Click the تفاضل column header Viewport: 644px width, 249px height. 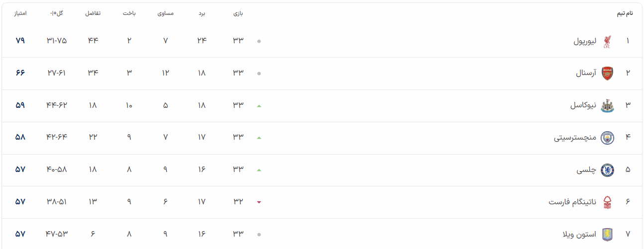[x=93, y=13]
